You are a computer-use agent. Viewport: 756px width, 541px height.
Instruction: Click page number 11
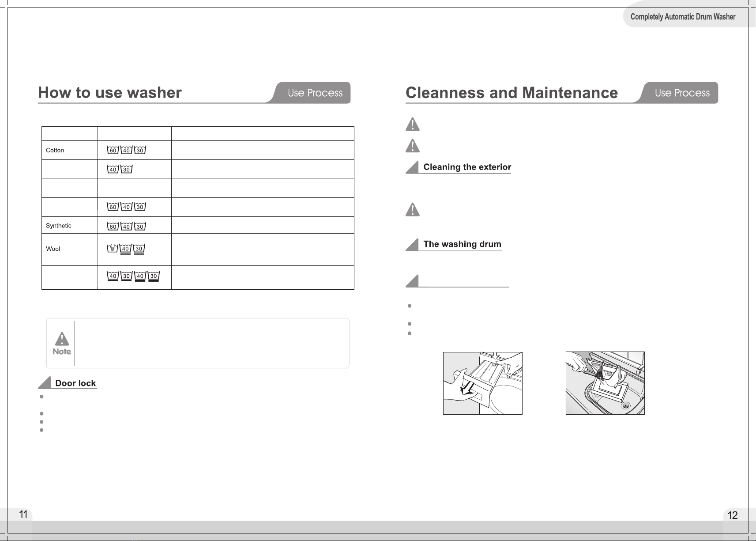coord(23,514)
